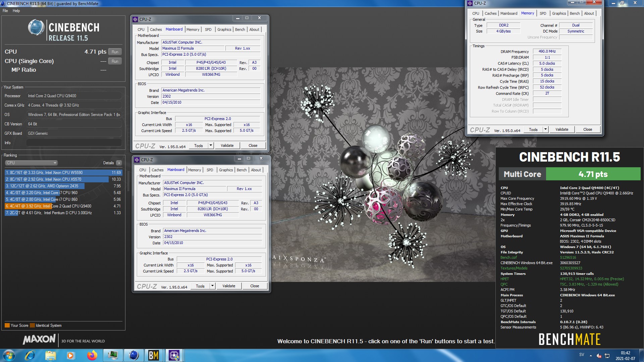
Task: Click into the Info text field
Action: pos(74,143)
